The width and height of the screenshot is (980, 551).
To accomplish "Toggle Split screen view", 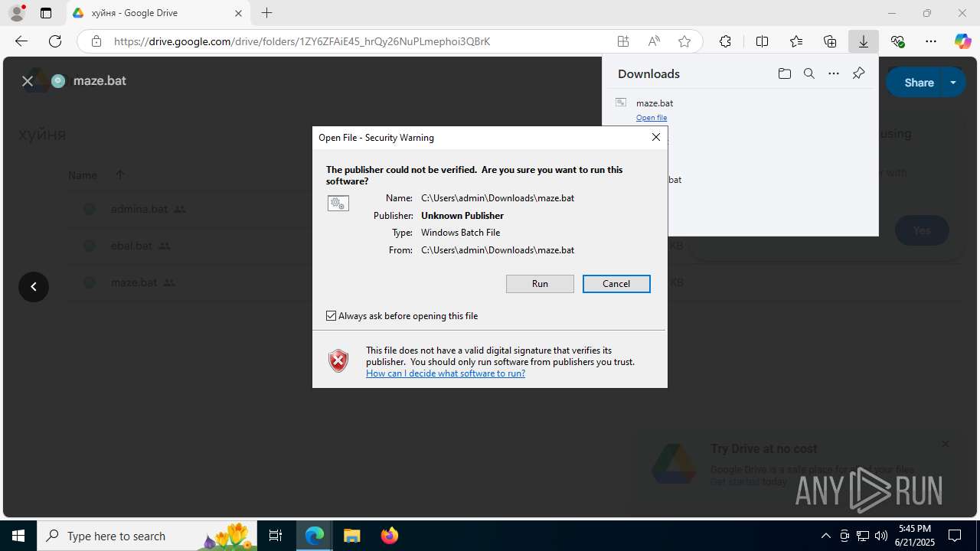I will pyautogui.click(x=762, y=41).
